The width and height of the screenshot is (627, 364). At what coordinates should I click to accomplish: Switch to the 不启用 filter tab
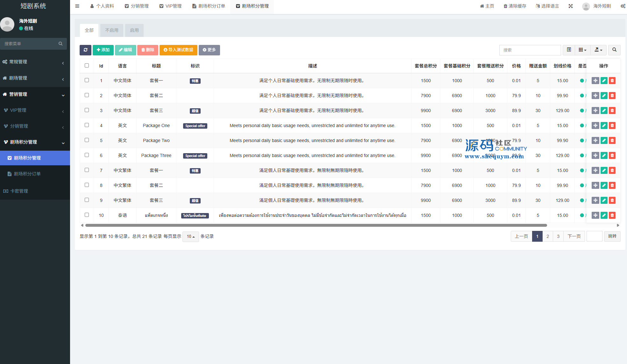click(x=111, y=30)
